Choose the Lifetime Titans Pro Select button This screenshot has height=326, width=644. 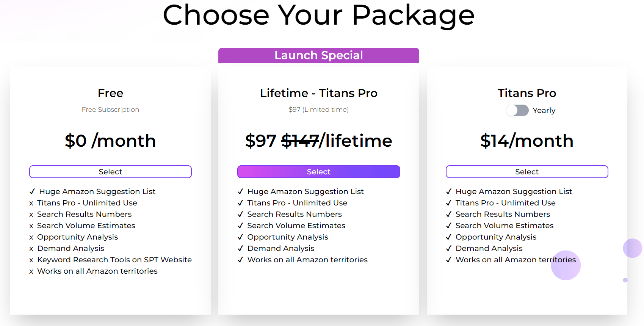(x=318, y=172)
